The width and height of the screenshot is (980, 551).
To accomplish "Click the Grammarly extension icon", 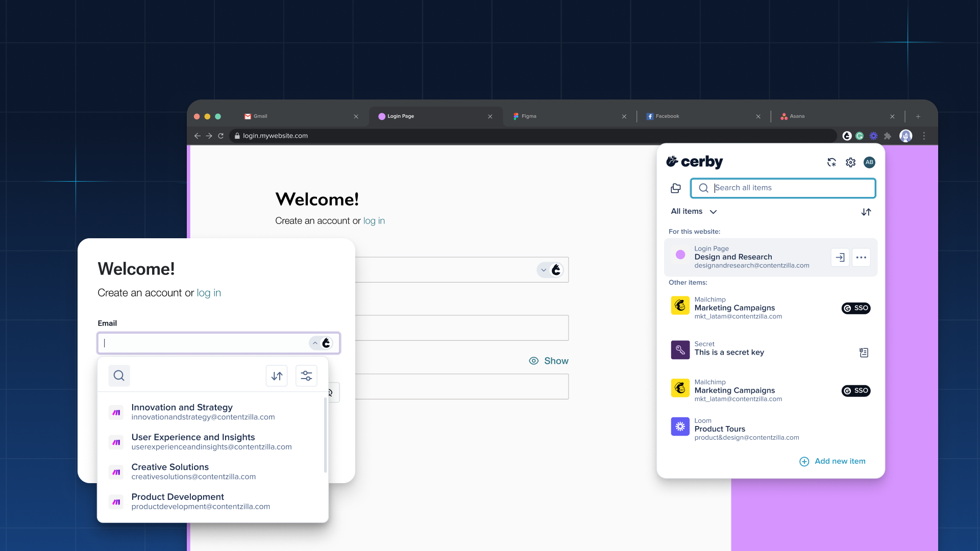I will [860, 136].
